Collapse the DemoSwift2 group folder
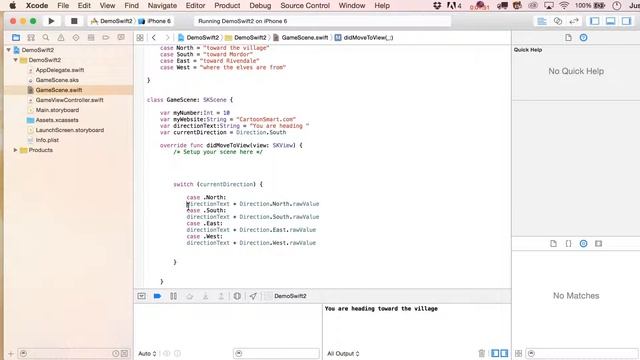Image resolution: width=640 pixels, height=360 pixels. coord(16,60)
